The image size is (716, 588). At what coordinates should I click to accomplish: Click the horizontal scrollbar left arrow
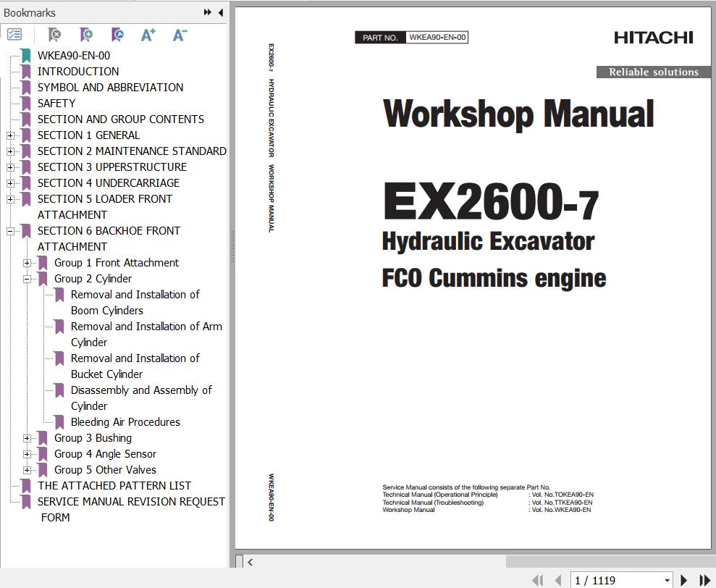click(250, 562)
